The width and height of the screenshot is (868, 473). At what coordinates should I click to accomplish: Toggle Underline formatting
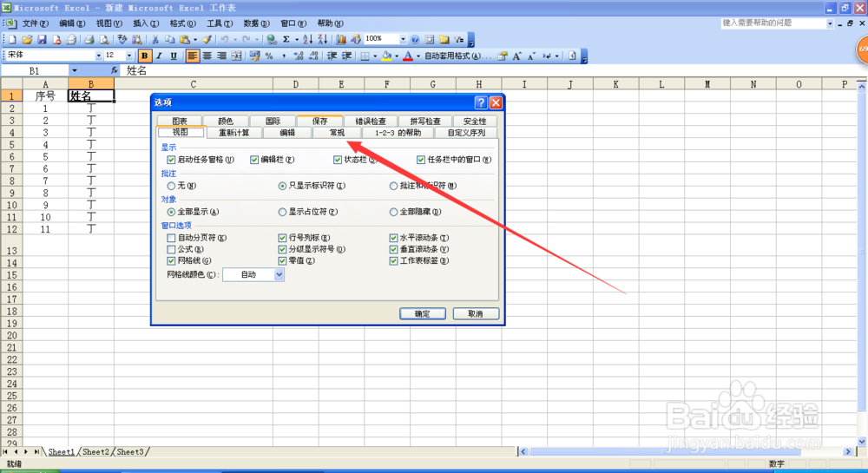pyautogui.click(x=174, y=56)
